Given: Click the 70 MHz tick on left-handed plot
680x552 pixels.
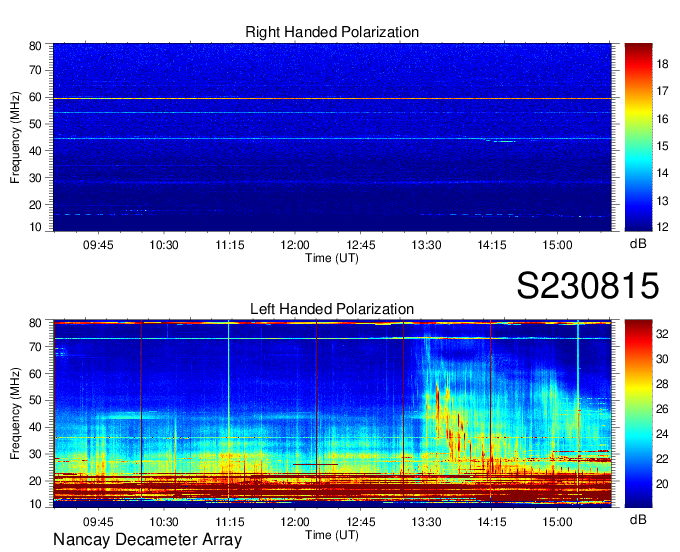Looking at the screenshot, I should coord(35,347).
